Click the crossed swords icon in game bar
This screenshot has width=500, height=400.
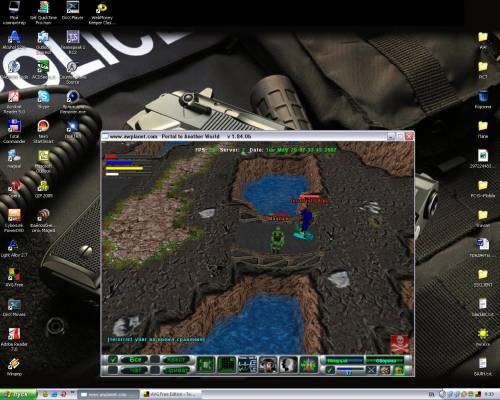point(371,370)
